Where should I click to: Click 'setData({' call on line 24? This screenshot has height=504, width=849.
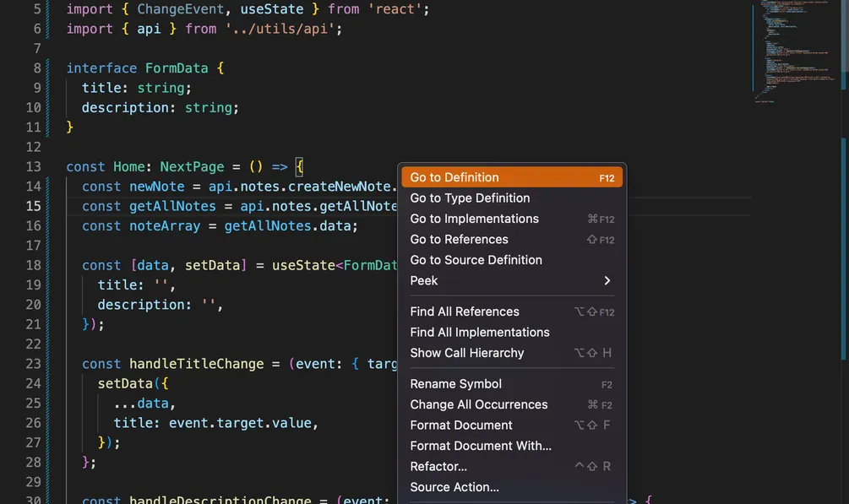(x=133, y=384)
